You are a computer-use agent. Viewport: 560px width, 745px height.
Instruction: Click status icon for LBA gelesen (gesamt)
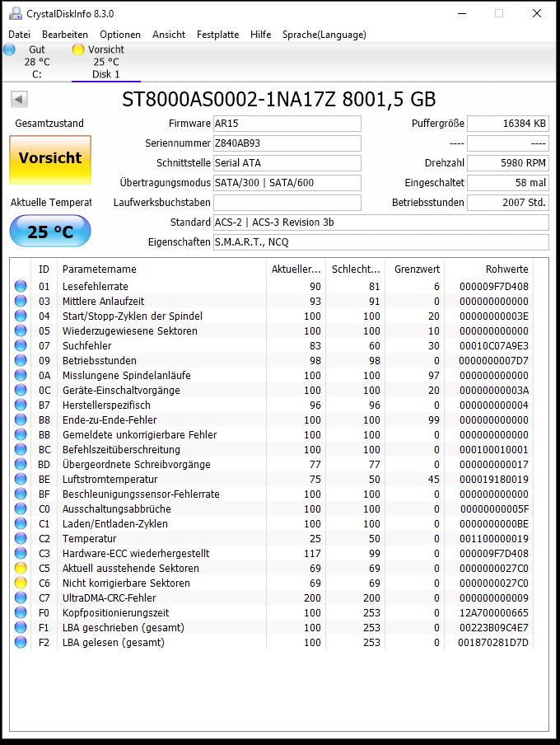pos(21,642)
